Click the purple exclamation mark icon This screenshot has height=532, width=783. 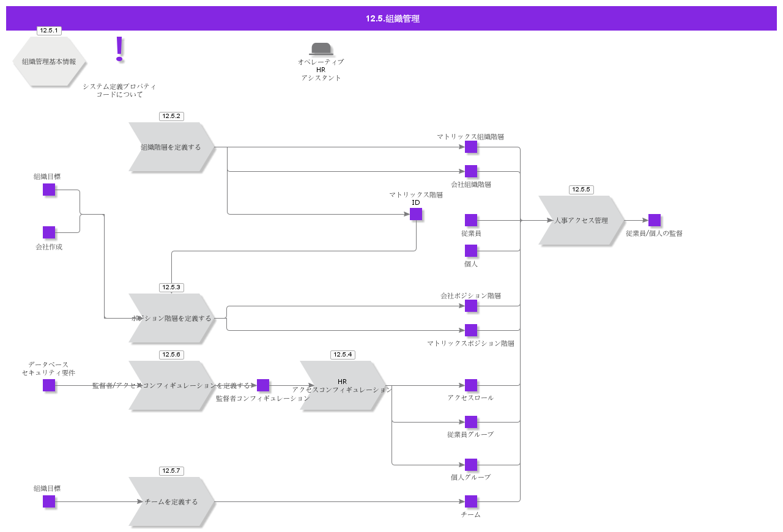[119, 49]
